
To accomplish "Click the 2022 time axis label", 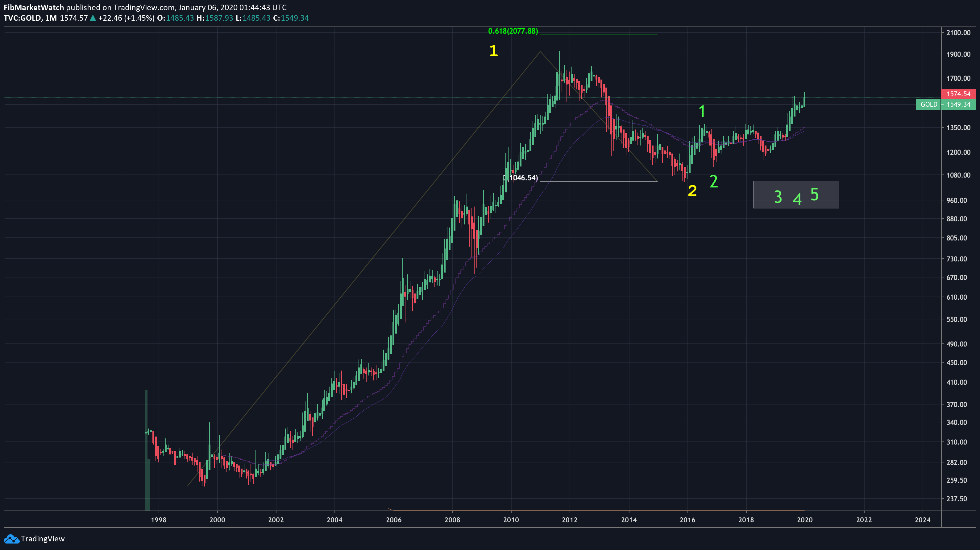I will pos(864,520).
